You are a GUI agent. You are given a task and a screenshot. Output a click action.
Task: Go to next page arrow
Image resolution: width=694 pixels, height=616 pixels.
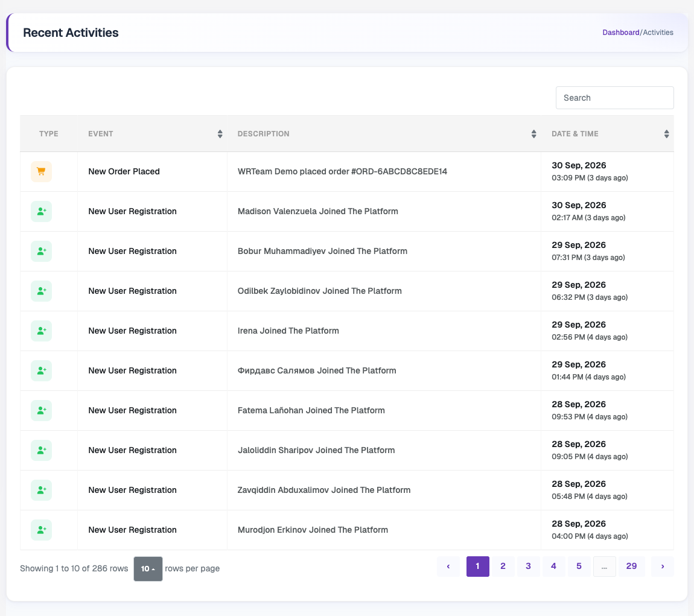tap(662, 567)
